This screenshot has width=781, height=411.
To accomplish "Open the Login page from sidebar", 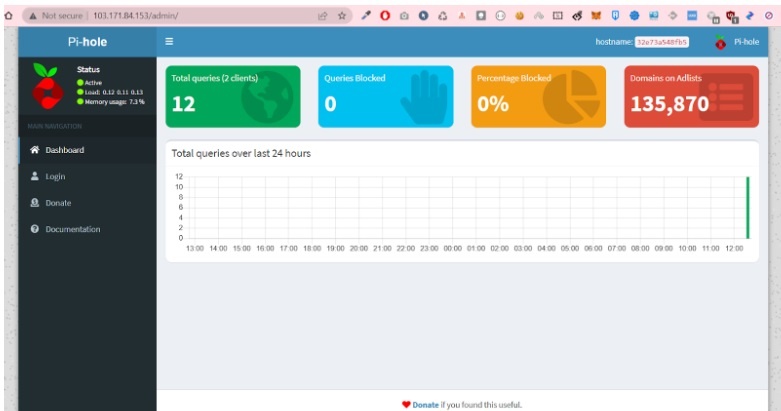I will point(87,176).
